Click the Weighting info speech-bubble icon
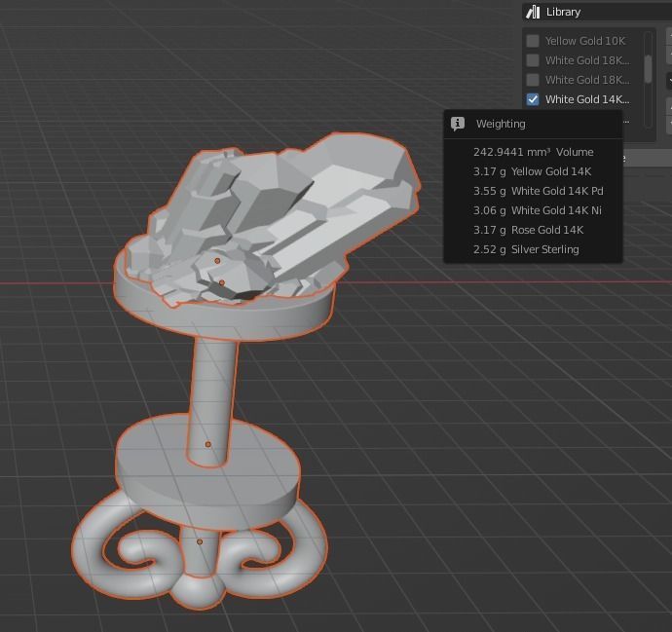The image size is (672, 632). pyautogui.click(x=458, y=124)
